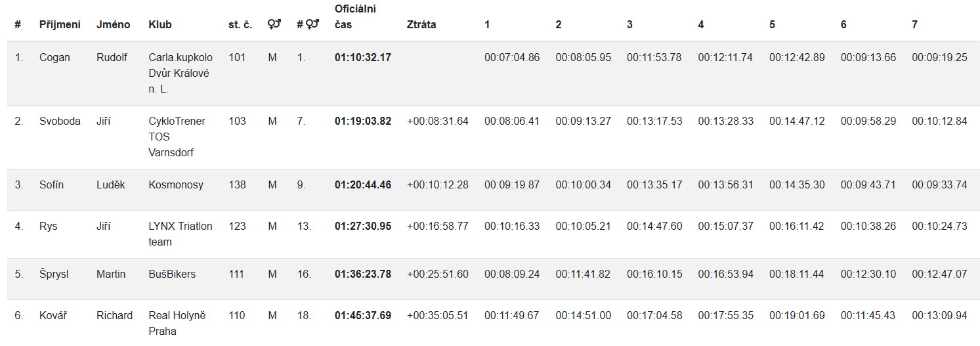980x346 pixels.
Task: Select the LYNX Triatlon team club cell
Action: coord(181,234)
